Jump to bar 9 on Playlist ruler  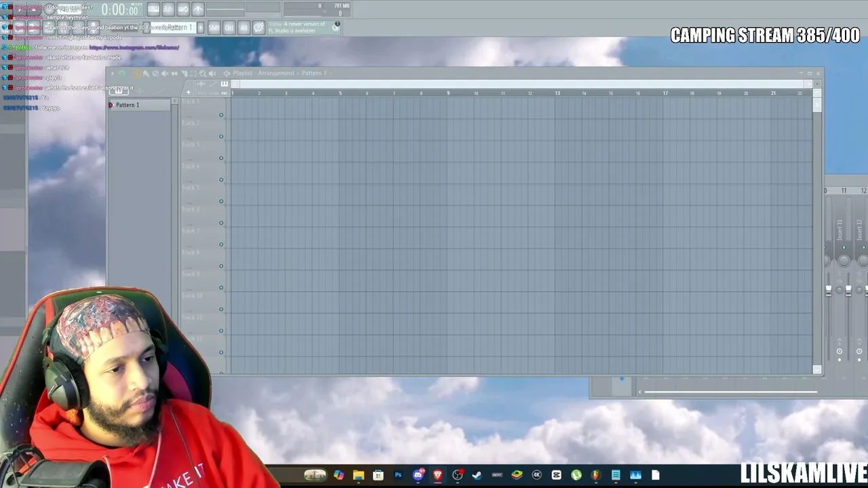(x=448, y=93)
